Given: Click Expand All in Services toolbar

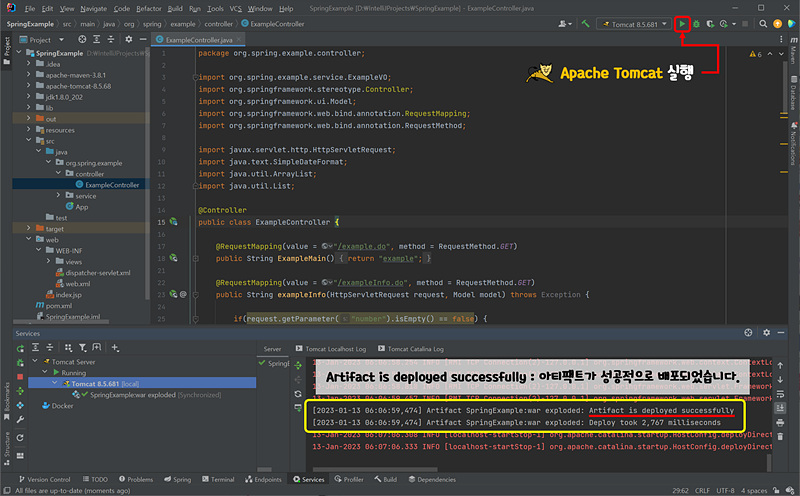Looking at the screenshot, I should [36, 348].
